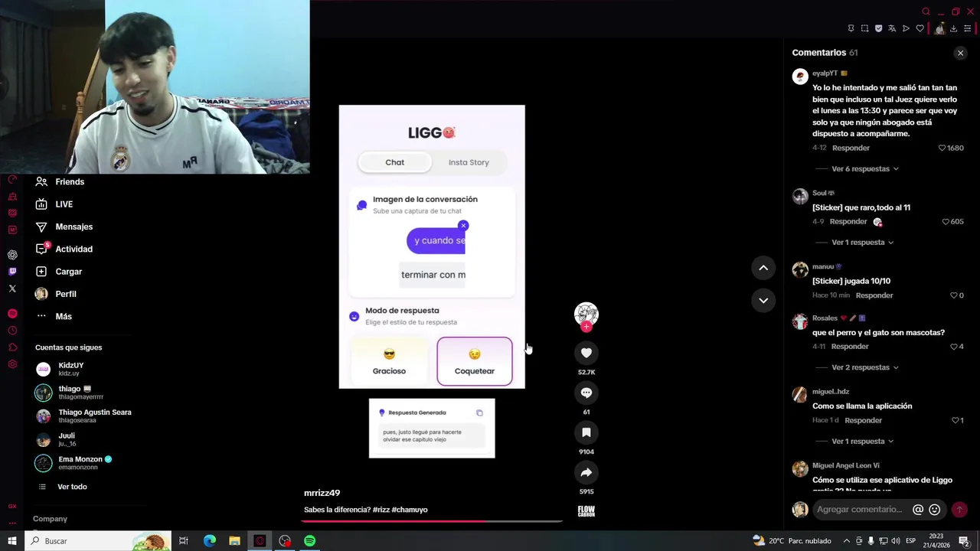This screenshot has width=980, height=551.
Task: Like the video with the heart icon
Action: (586, 353)
